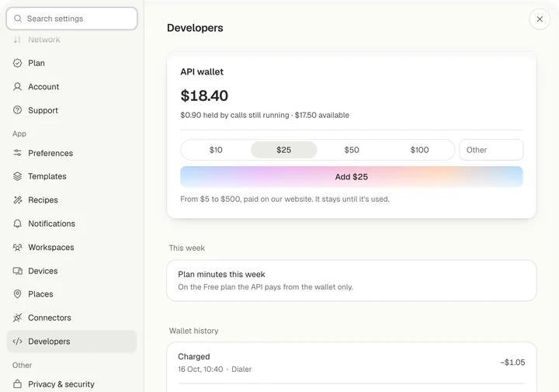The image size is (559, 392).
Task: Open the Account settings page
Action: click(x=71, y=87)
